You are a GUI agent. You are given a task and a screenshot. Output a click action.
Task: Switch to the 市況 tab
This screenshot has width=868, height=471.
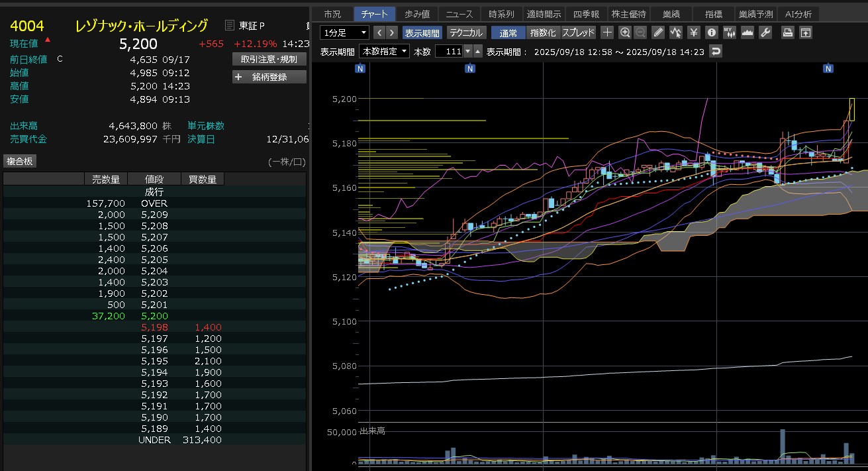coord(332,13)
